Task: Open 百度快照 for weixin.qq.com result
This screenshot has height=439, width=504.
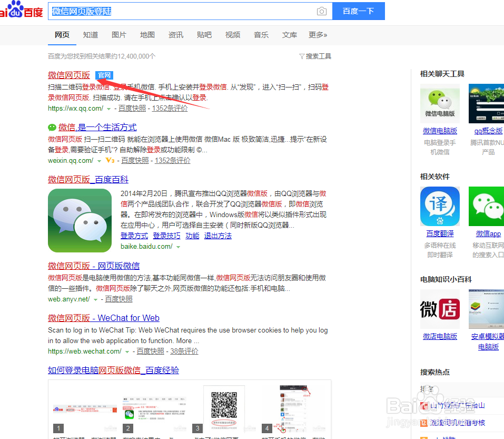Action: (135, 161)
